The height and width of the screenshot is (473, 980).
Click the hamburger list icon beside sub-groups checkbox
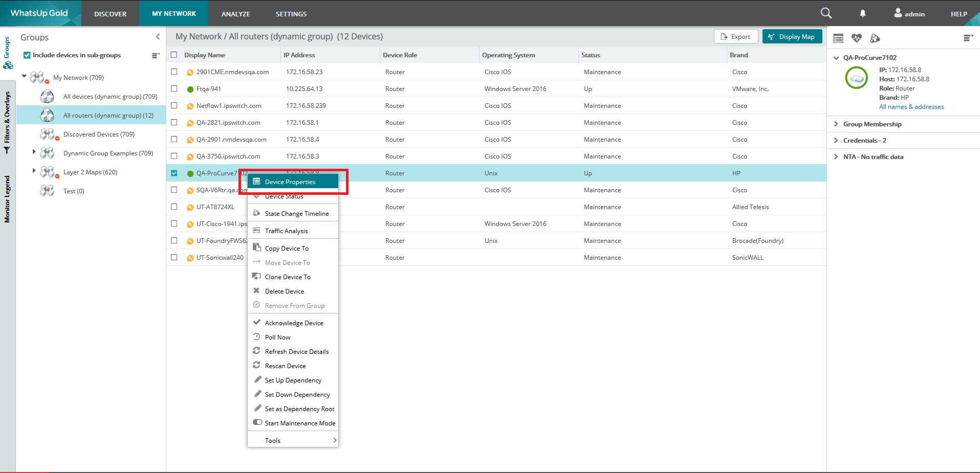click(x=155, y=55)
